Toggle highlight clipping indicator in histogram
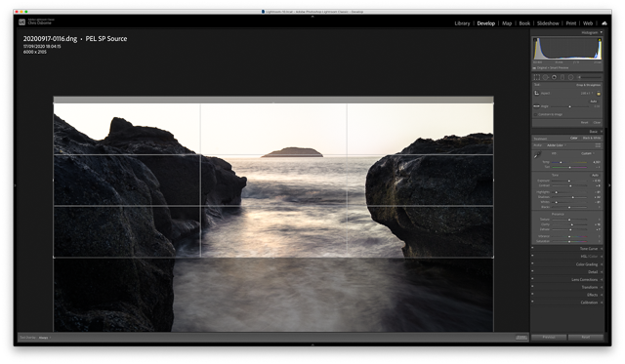 point(599,39)
